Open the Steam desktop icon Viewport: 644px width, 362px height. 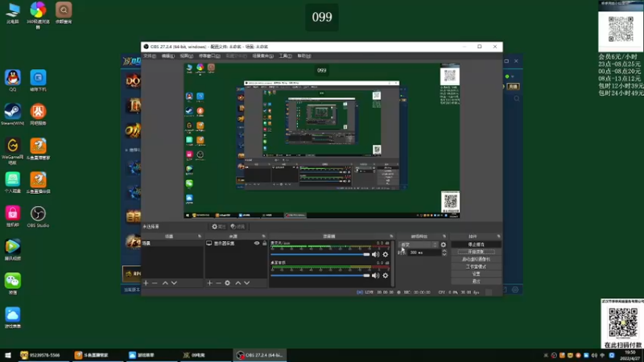[x=13, y=113]
